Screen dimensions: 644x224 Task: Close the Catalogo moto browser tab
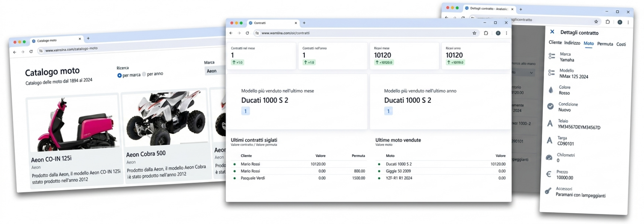80,39
